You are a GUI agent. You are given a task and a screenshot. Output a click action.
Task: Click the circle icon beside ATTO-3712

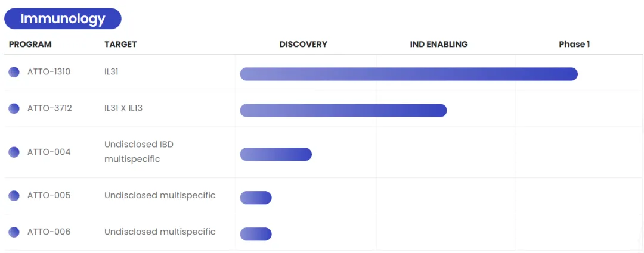[14, 108]
